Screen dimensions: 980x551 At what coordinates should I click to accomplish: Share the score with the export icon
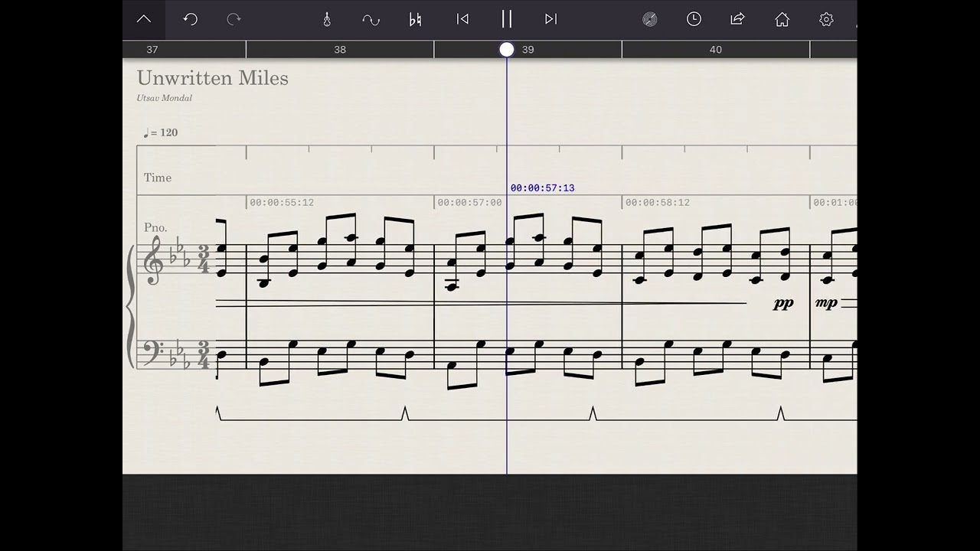(738, 20)
